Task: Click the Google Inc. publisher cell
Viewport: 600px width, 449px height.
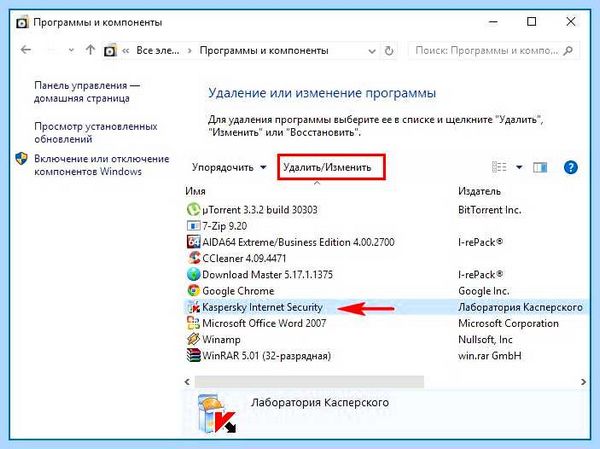Action: click(484, 291)
